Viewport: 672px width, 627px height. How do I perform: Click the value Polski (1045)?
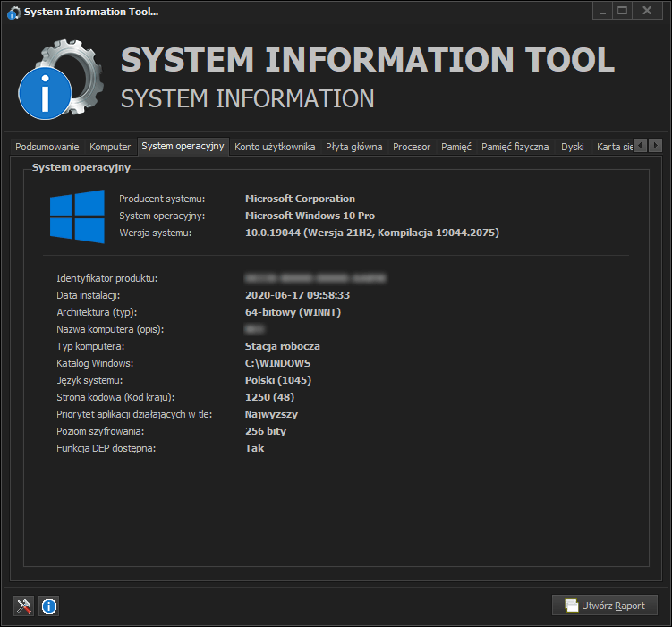click(x=278, y=380)
